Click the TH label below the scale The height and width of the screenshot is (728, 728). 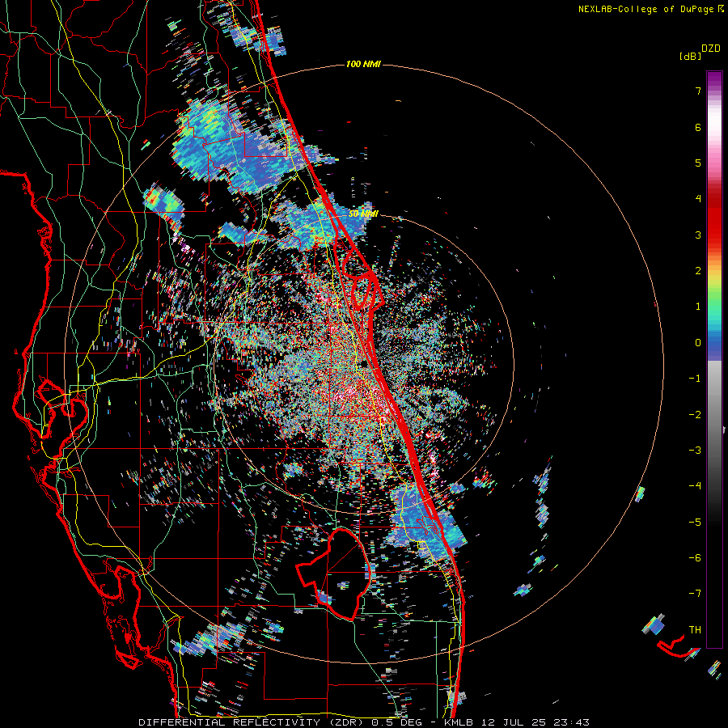point(695,630)
